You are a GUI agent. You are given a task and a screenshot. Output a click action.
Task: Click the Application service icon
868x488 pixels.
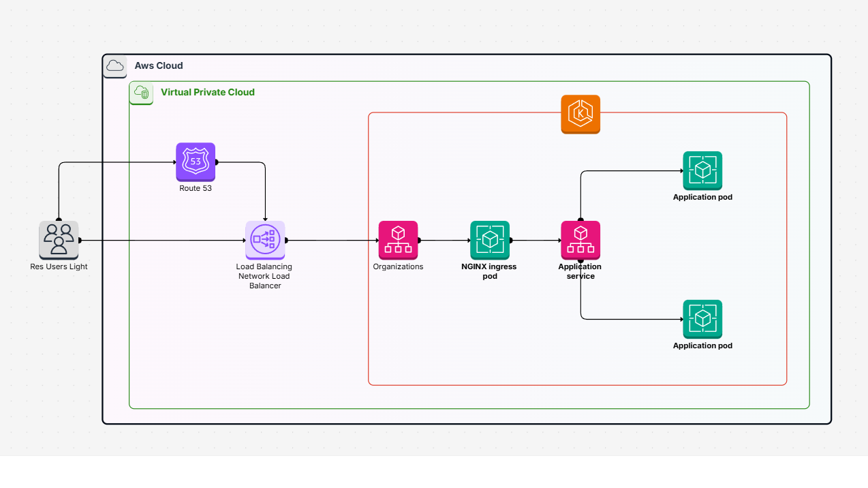pos(580,240)
